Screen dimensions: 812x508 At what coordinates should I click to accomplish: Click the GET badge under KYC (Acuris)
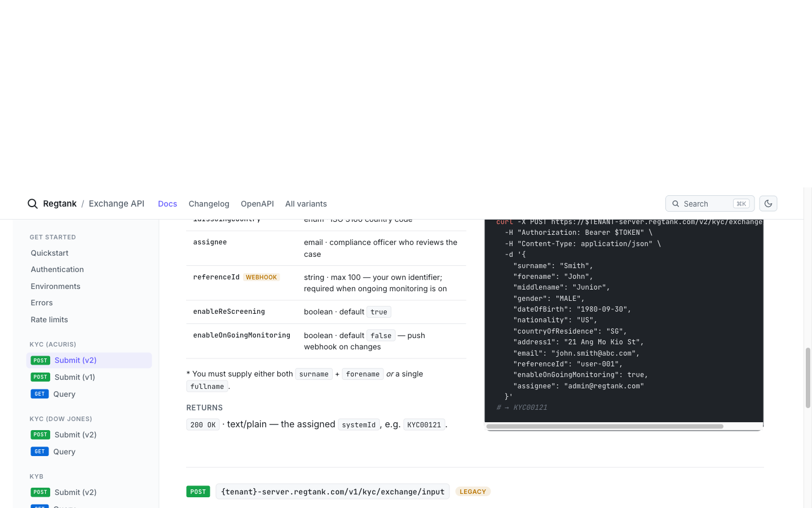(39, 394)
